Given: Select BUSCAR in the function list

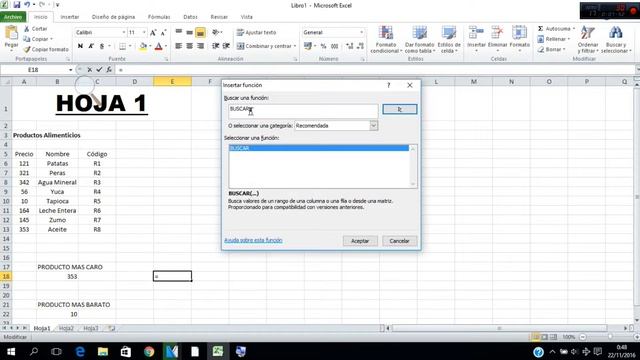Looking at the screenshot, I should [x=319, y=148].
